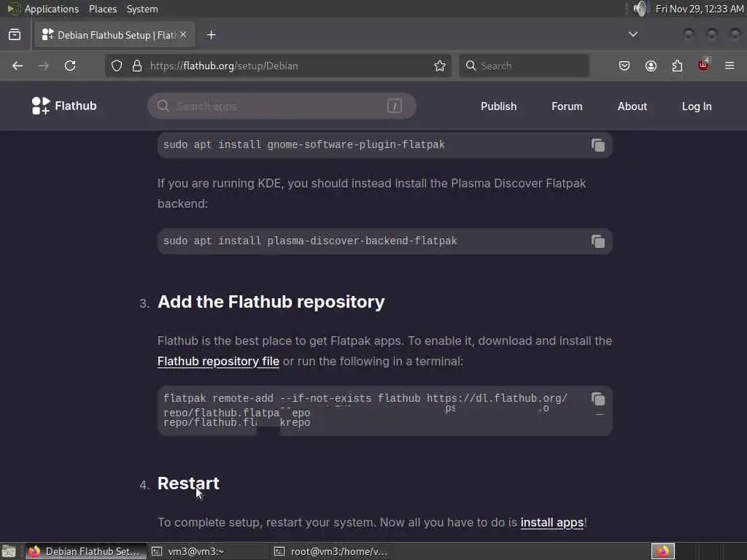Open Pocket save button
This screenshot has width=747, height=560.
click(x=624, y=66)
